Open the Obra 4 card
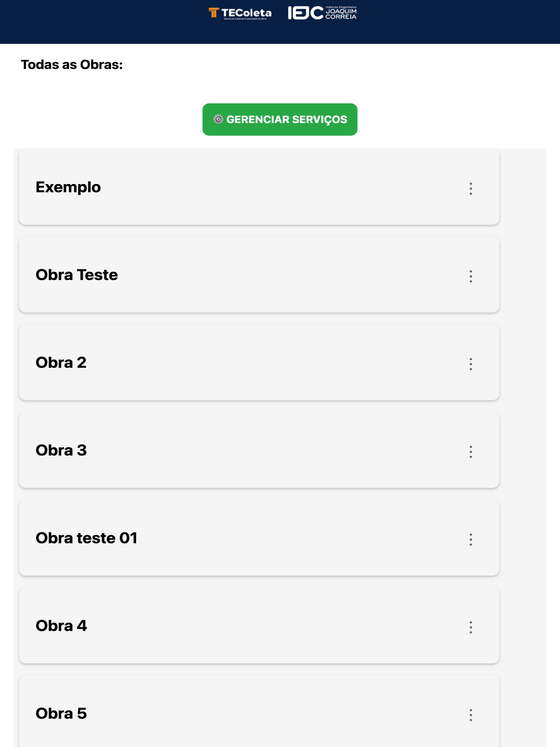560x747 pixels. (259, 625)
